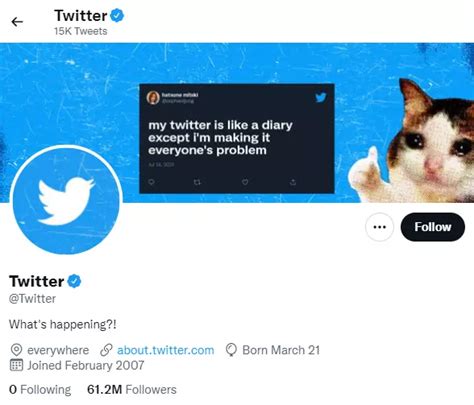
Task: Open the Twitter bird profile picture
Action: [x=67, y=200]
